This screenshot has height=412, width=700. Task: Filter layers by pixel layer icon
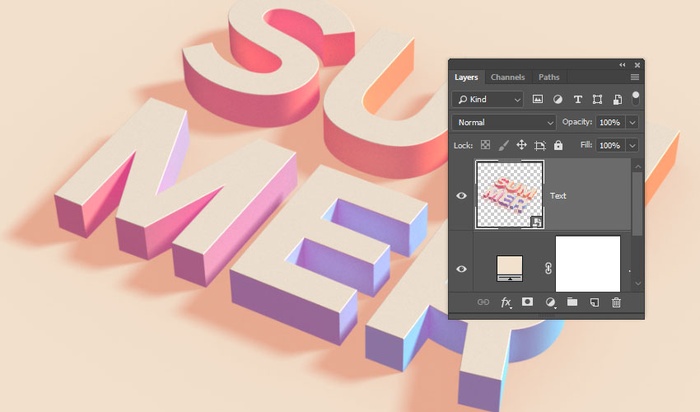pyautogui.click(x=537, y=99)
